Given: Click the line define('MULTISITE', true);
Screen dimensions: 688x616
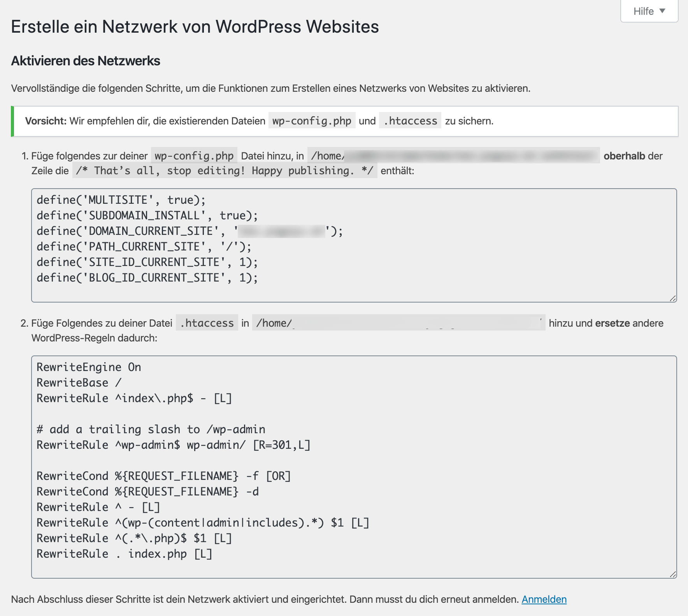Looking at the screenshot, I should 121,200.
